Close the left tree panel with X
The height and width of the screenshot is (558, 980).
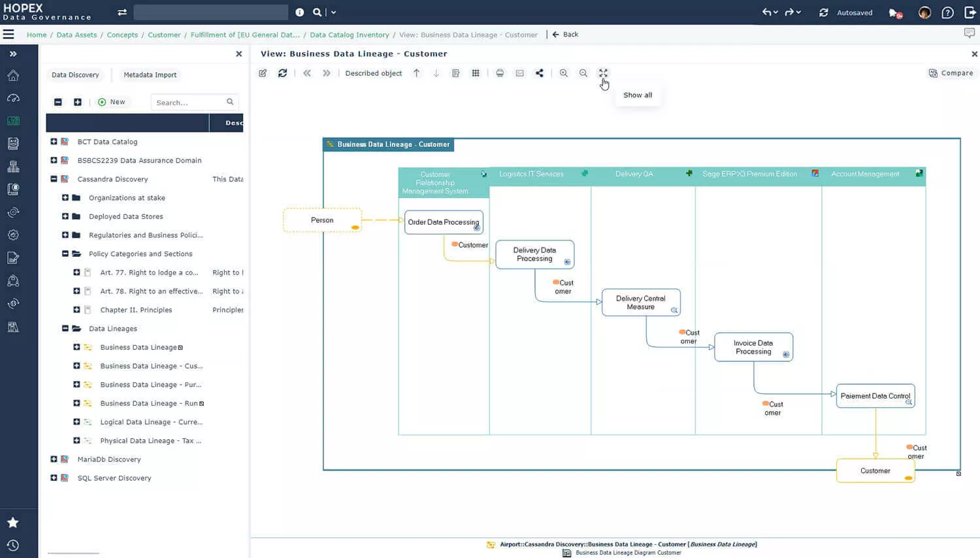(x=239, y=54)
